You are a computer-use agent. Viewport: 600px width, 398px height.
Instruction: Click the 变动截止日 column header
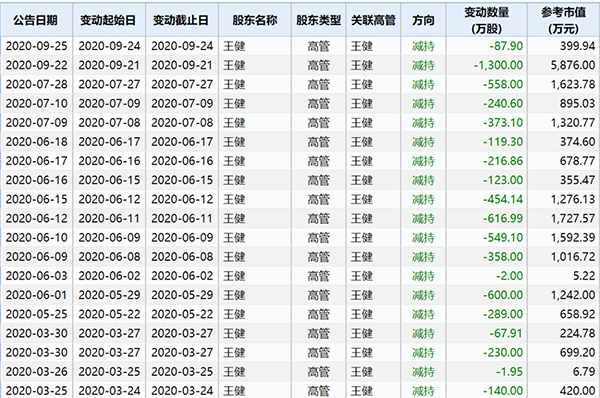(181, 20)
